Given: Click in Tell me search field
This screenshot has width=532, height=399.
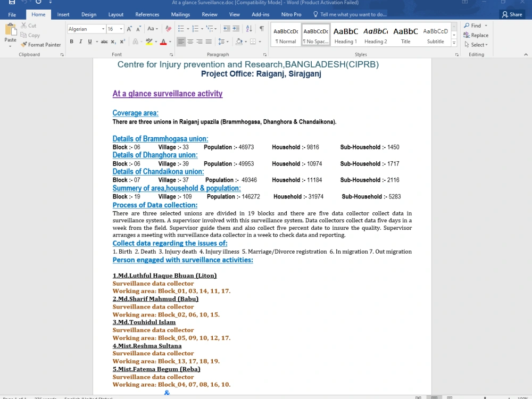Looking at the screenshot, I should tap(353, 14).
